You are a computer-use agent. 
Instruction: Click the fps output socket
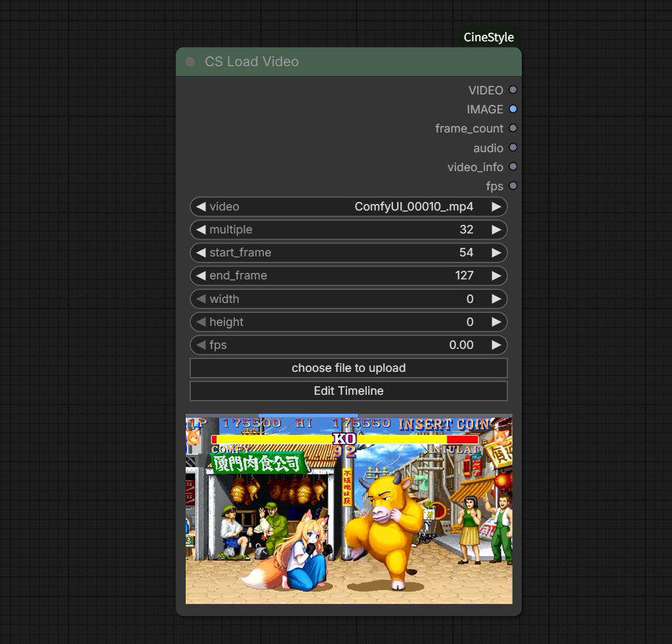coord(513,186)
